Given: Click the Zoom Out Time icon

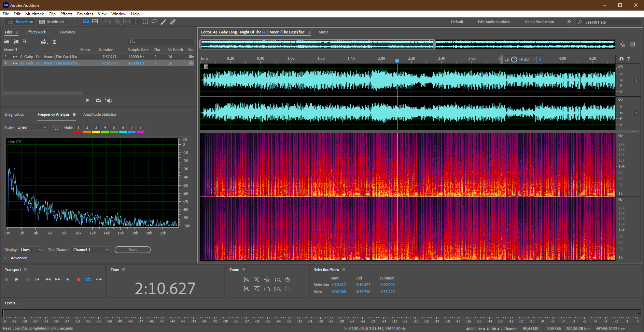Looking at the screenshot, I should [x=257, y=289].
